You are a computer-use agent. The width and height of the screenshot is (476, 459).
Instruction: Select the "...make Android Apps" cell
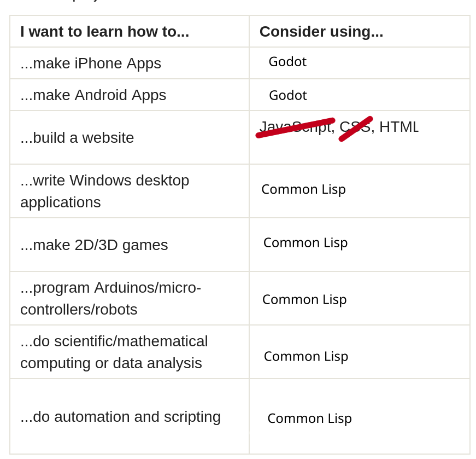tap(93, 95)
